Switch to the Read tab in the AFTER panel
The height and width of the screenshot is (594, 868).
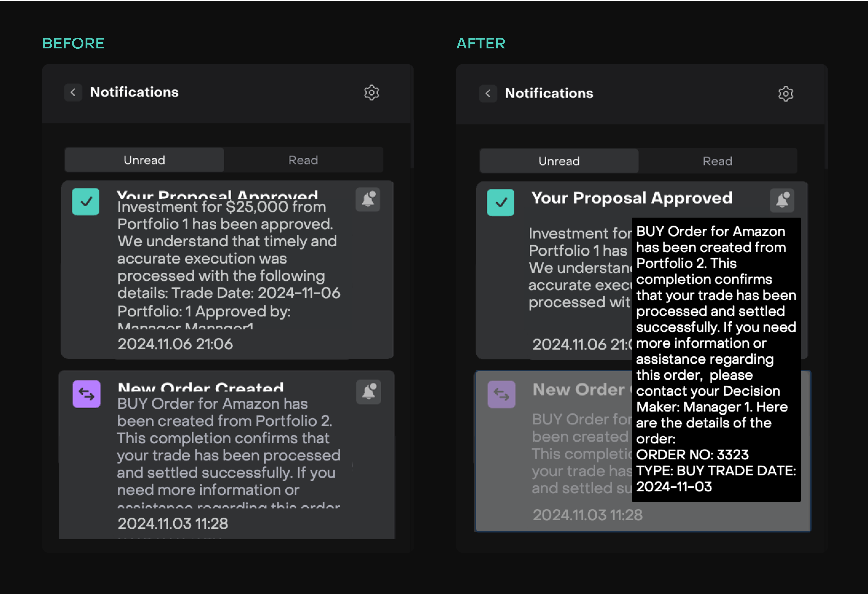717,161
